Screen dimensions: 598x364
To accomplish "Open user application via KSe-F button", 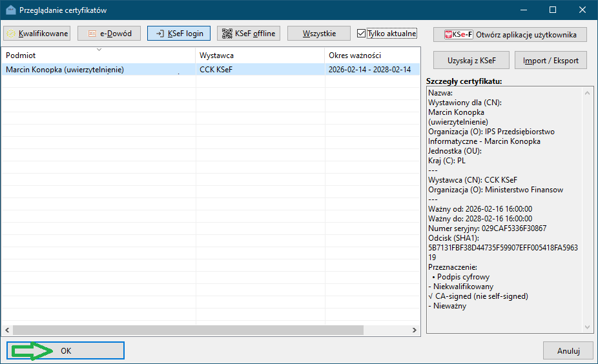I will (510, 34).
